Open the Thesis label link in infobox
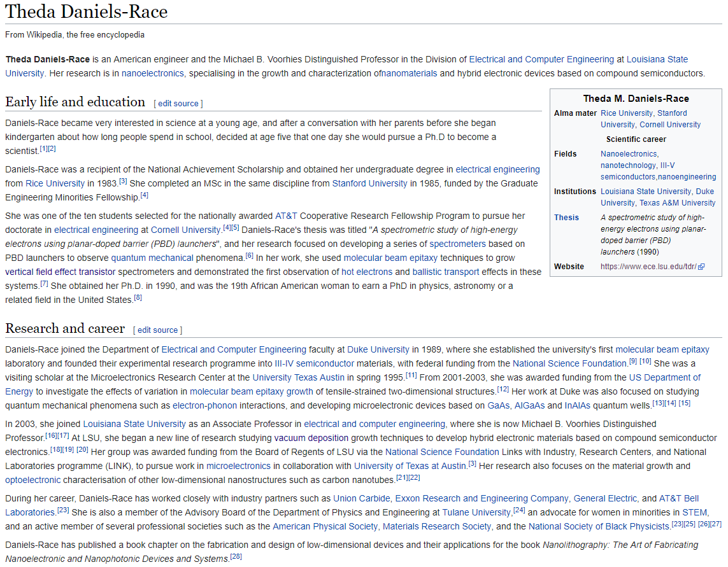 pos(566,217)
